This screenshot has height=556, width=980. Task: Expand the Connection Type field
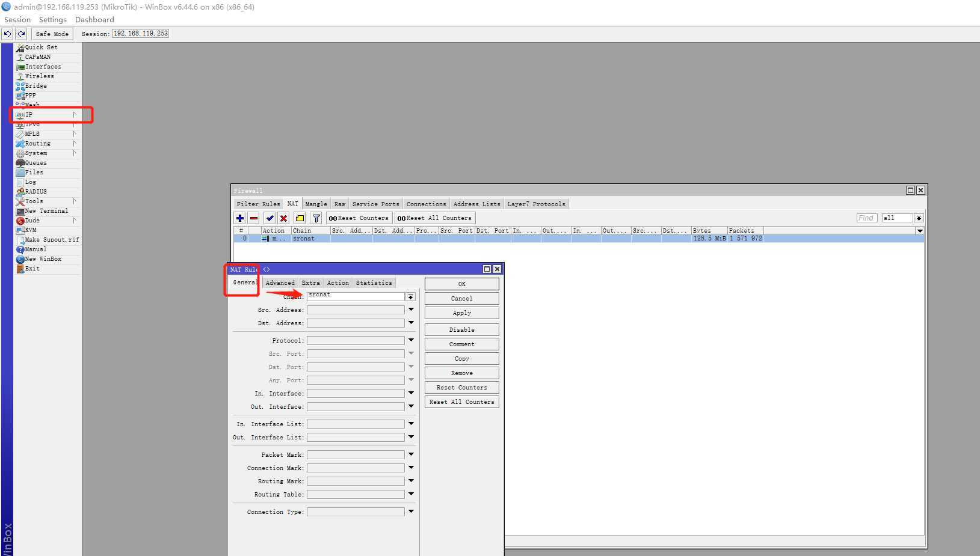(x=411, y=512)
